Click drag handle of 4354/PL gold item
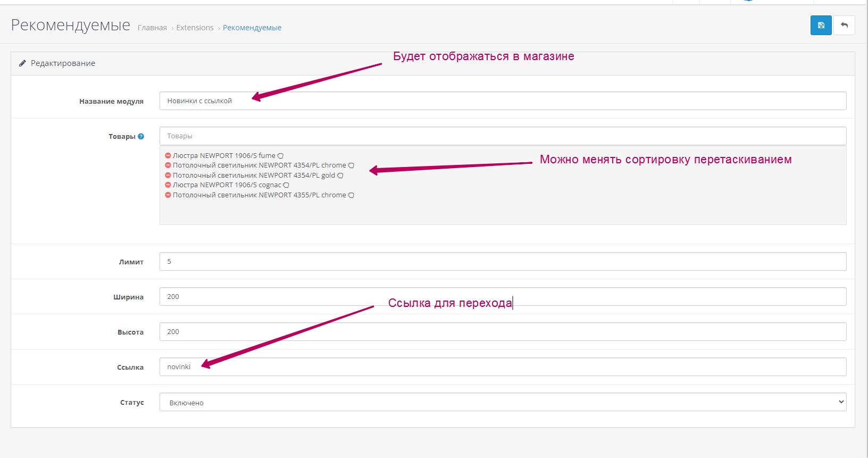Viewport: 868px width, 458px height. pyautogui.click(x=340, y=176)
